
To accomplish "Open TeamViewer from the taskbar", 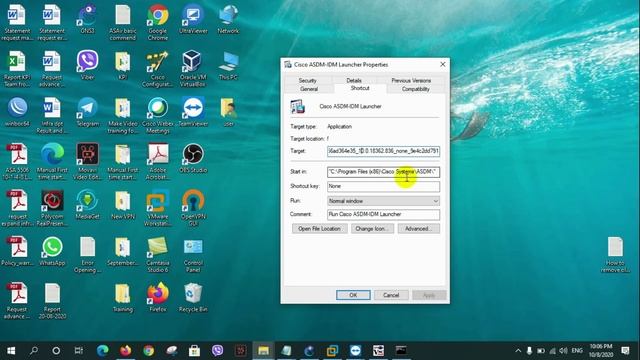I will [x=355, y=350].
